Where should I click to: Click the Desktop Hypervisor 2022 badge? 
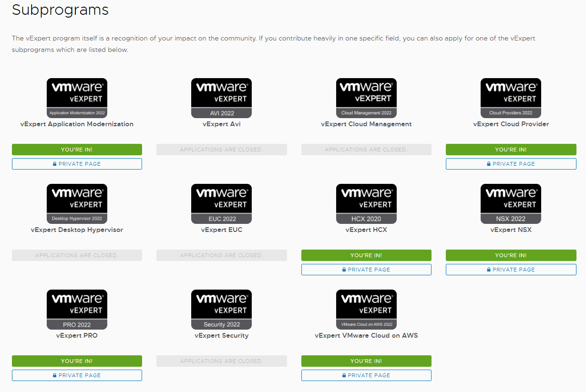[x=77, y=204]
